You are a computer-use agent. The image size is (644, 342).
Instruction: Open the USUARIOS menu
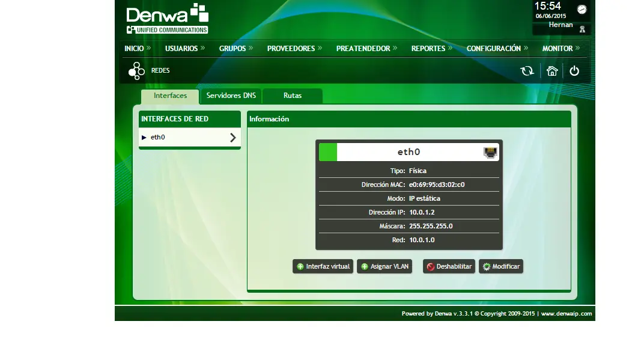pos(185,49)
